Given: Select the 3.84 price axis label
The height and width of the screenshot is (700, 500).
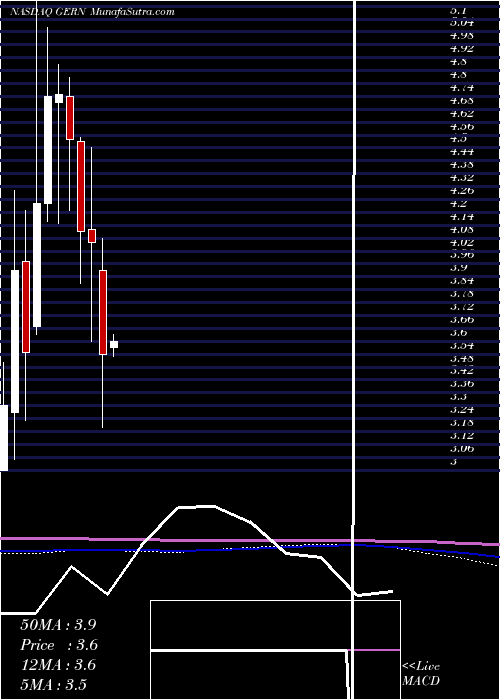Looking at the screenshot, I should (x=462, y=281).
